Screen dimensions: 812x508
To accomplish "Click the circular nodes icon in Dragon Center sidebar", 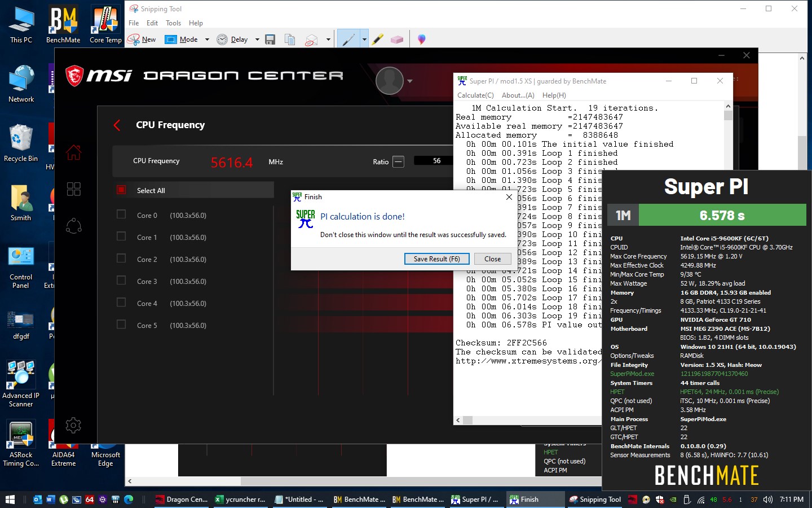I will (x=74, y=226).
